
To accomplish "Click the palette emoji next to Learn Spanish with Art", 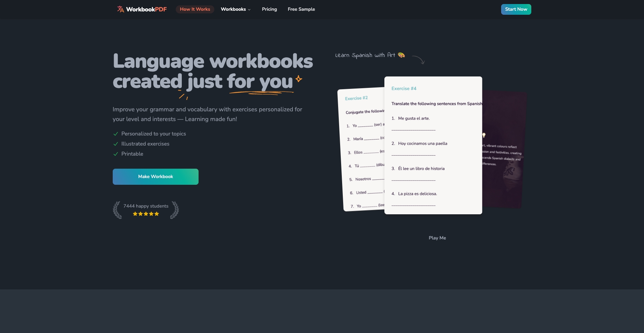I will click(x=401, y=55).
